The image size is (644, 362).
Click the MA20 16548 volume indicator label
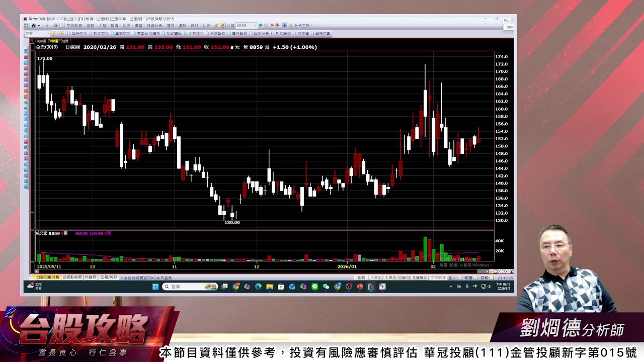93,233
